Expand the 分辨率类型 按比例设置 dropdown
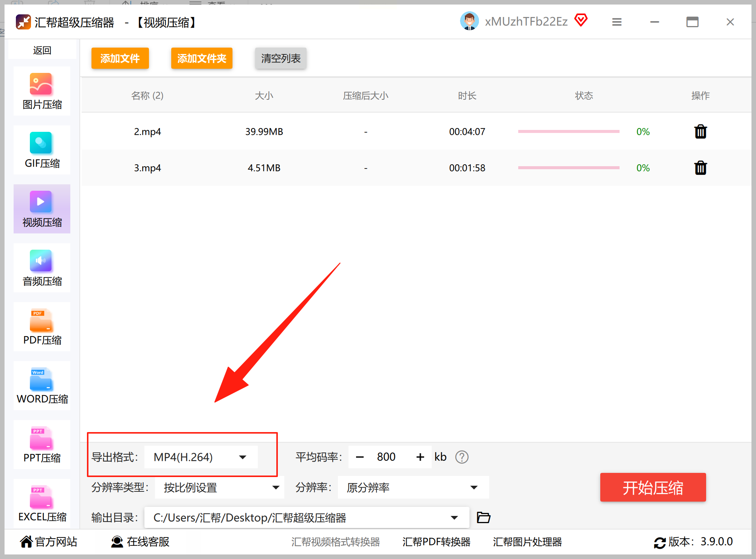 [276, 488]
